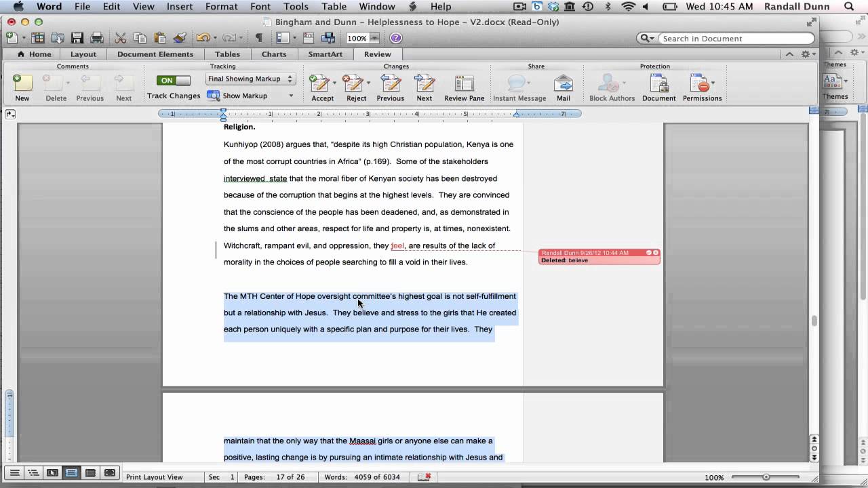Toggle the Sidebar icon in toolbar

(x=283, y=38)
